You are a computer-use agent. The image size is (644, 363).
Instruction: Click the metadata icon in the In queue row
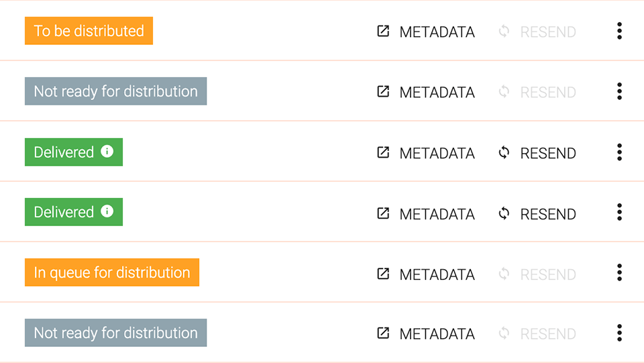[383, 274]
